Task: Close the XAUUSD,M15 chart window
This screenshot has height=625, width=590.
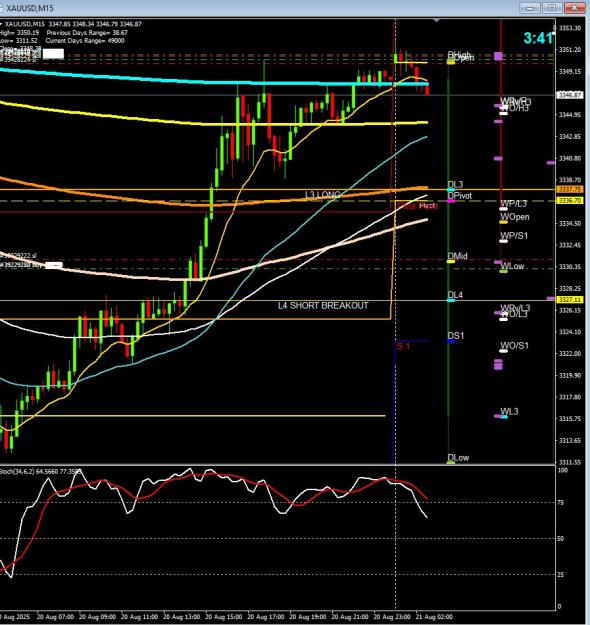Action: [574, 8]
